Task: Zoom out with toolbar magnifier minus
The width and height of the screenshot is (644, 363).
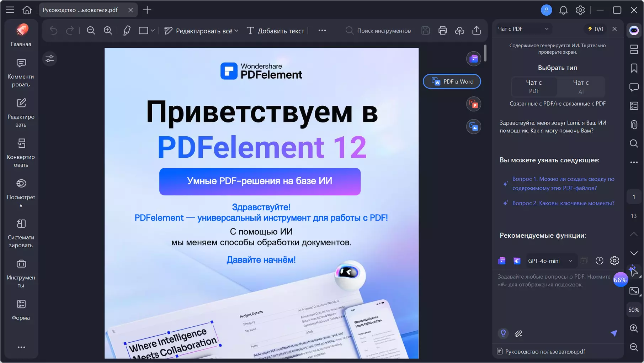Action: 91,31
